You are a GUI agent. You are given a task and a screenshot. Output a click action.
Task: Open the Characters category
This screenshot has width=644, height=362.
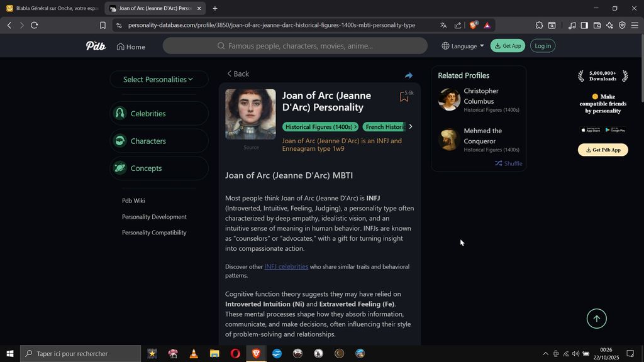pyautogui.click(x=159, y=141)
